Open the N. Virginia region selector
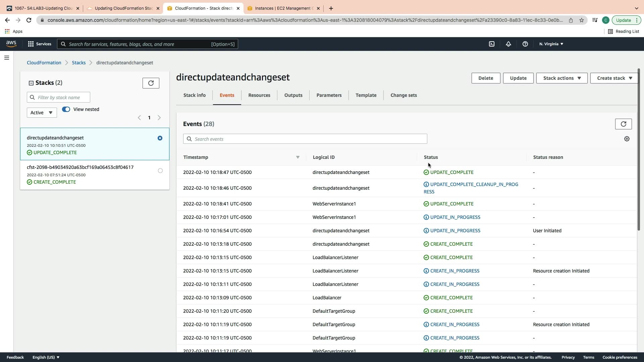 click(x=551, y=44)
